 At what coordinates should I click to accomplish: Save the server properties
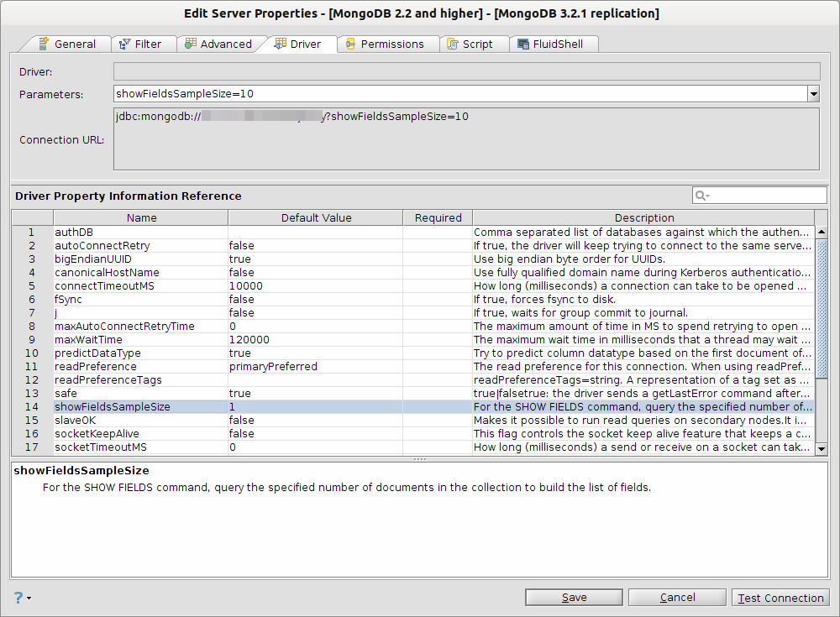point(574,597)
